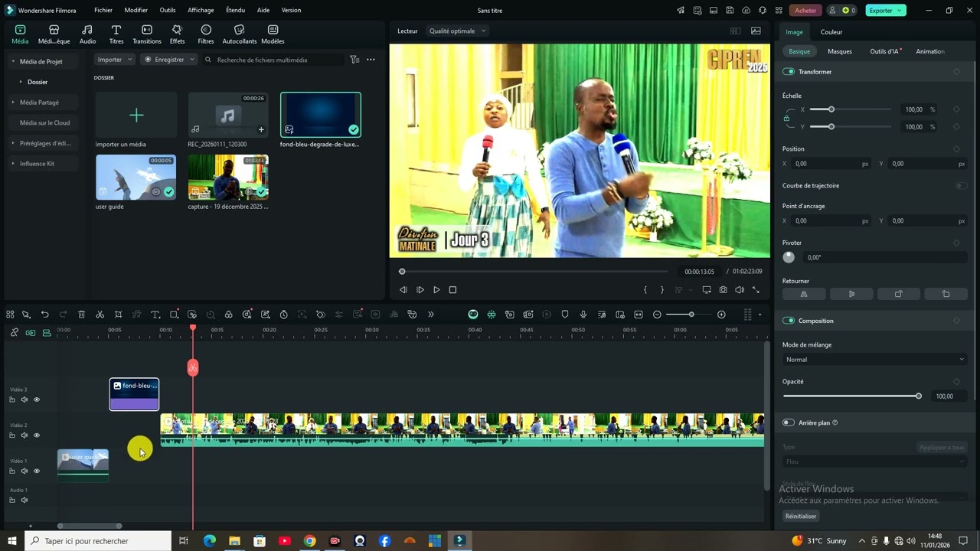
Task: Disable the Composition toggle
Action: [789, 321]
